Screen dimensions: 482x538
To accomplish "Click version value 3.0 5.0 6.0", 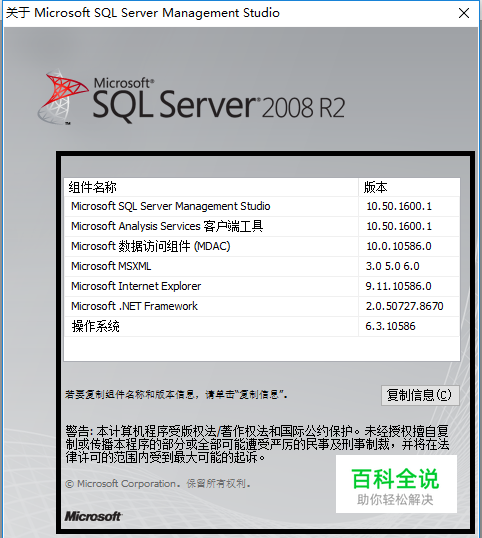I will pyautogui.click(x=392, y=266).
